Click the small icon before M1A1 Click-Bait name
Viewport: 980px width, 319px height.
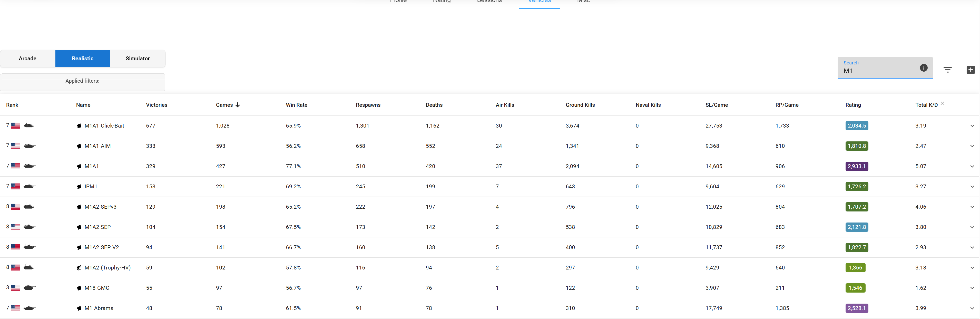(x=79, y=126)
